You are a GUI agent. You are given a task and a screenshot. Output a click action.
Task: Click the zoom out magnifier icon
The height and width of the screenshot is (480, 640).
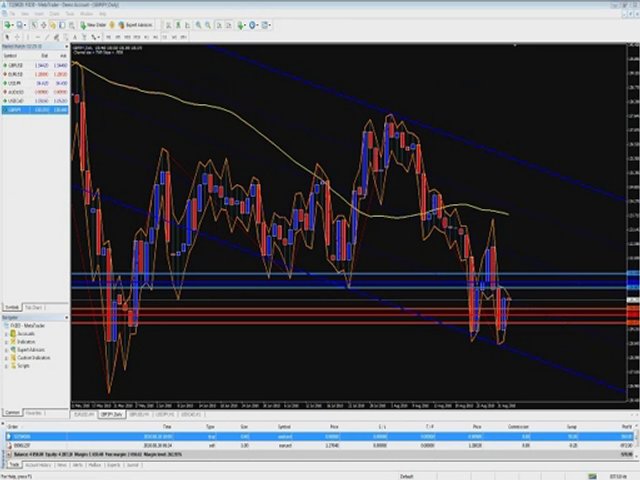point(208,25)
